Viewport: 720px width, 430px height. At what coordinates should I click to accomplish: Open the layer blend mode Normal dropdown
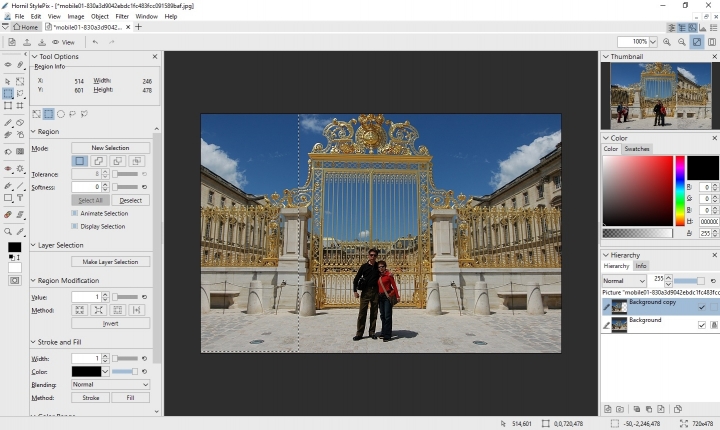click(x=624, y=281)
